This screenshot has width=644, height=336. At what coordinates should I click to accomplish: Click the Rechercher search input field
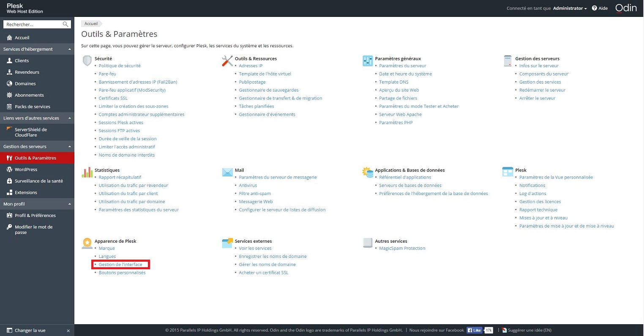[x=33, y=24]
